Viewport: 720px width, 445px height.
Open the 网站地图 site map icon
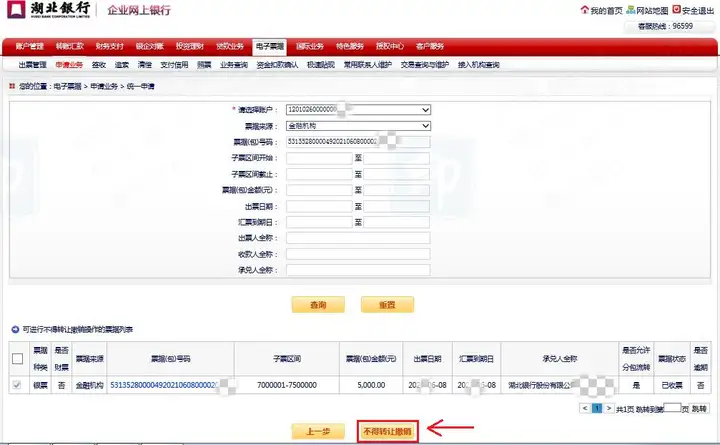click(x=628, y=11)
